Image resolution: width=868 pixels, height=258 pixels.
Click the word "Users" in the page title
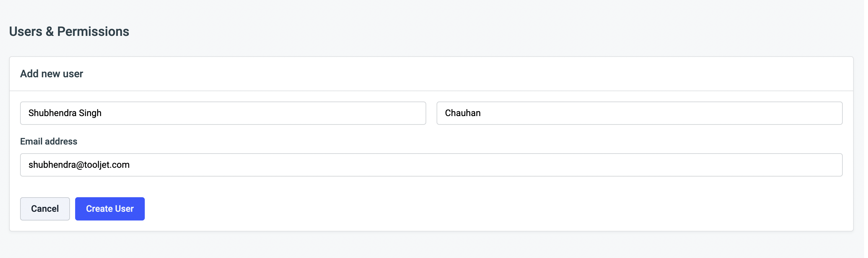(x=26, y=31)
